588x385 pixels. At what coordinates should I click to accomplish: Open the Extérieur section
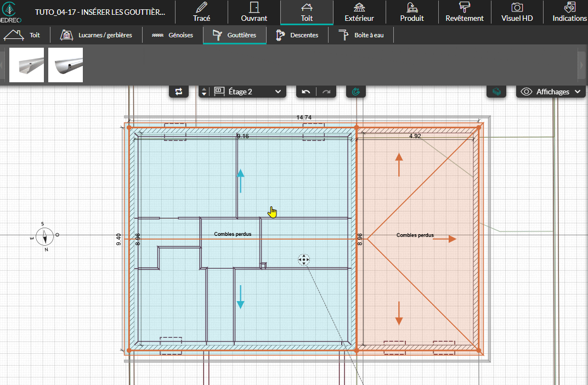[359, 12]
